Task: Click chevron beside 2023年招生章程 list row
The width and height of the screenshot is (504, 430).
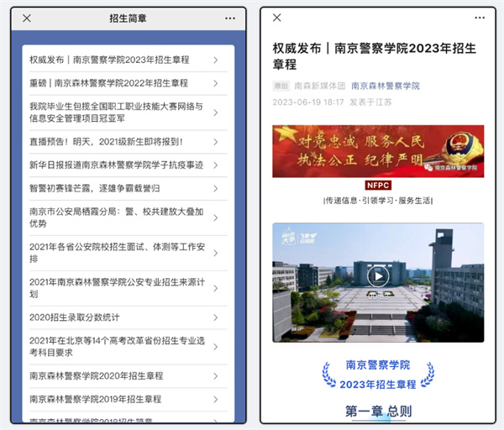Action: coord(216,60)
